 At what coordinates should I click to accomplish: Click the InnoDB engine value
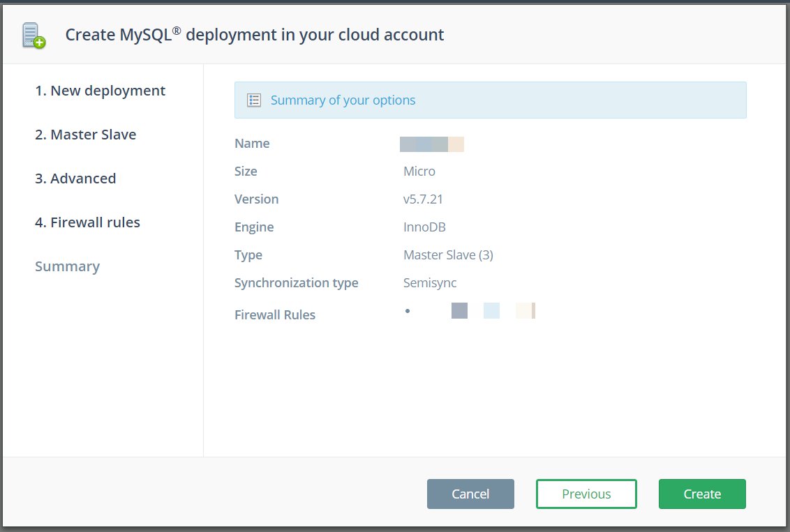tap(425, 227)
